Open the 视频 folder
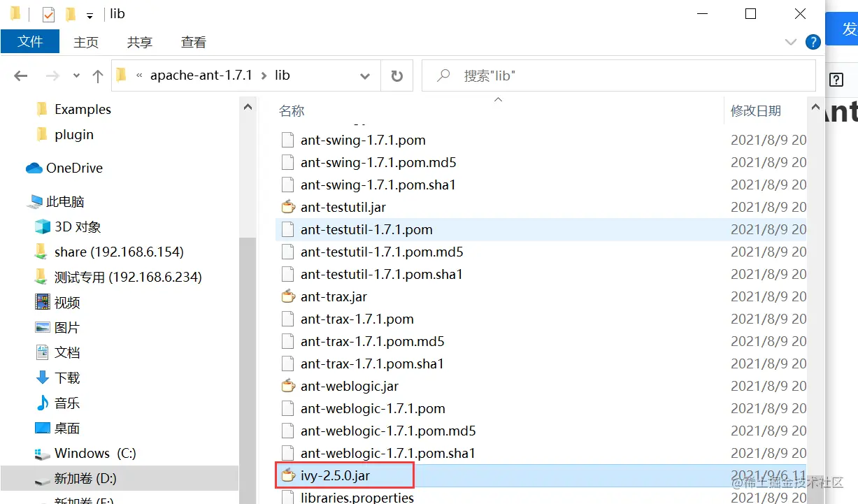The height and width of the screenshot is (504, 858). point(67,302)
